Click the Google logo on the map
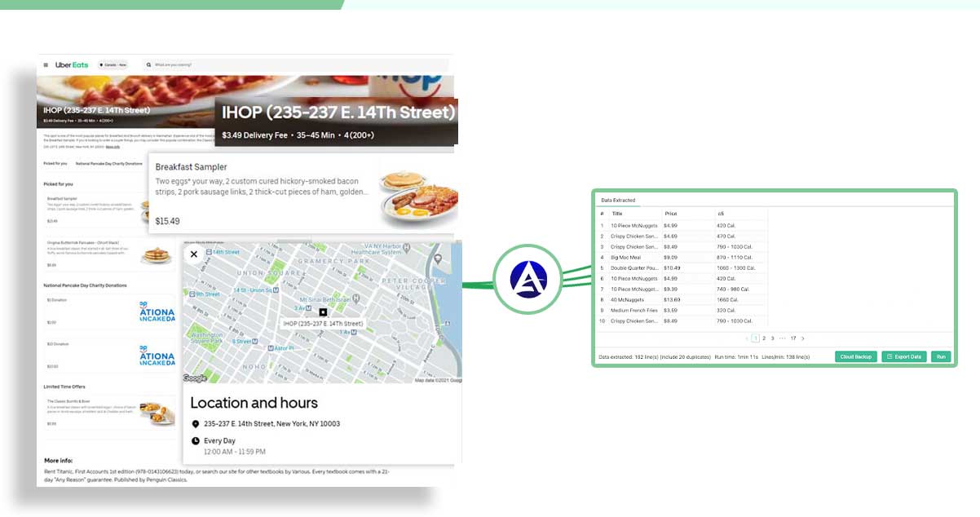The image size is (980, 517). (x=195, y=378)
